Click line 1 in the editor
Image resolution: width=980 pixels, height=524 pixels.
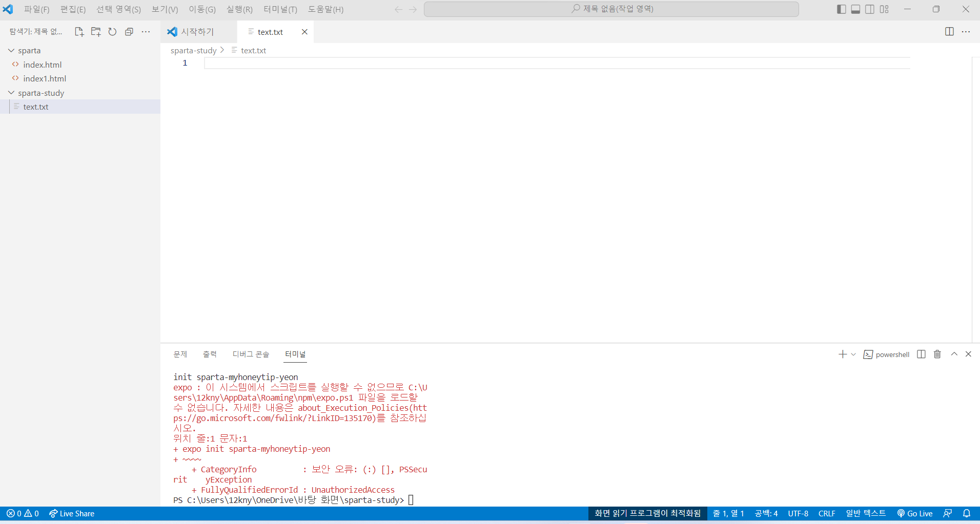pyautogui.click(x=557, y=63)
